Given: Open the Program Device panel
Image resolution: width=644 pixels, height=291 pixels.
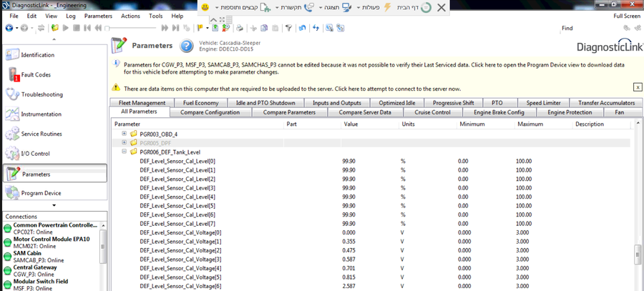Looking at the screenshot, I should pos(54,193).
